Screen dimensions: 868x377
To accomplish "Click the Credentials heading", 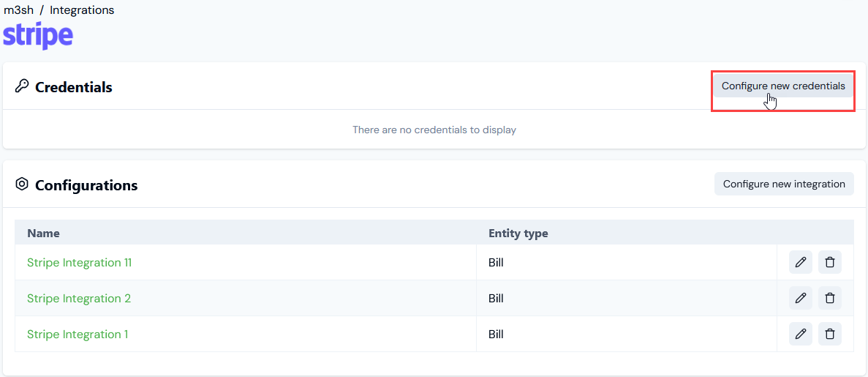I will pos(74,87).
